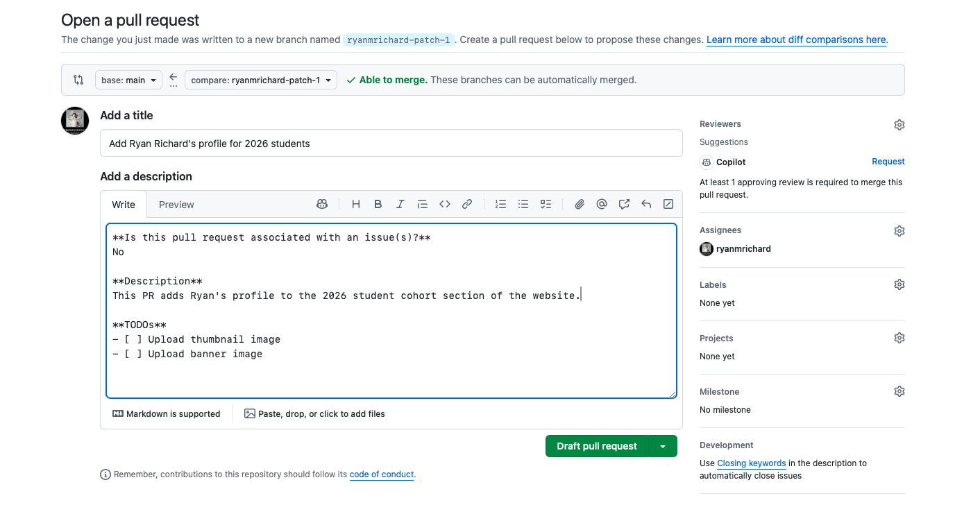
Task: Apply italic formatting in description toolbar
Action: pyautogui.click(x=400, y=204)
